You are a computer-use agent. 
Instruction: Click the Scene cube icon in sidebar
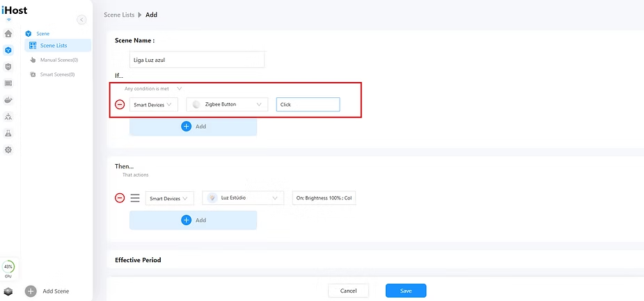(8, 50)
